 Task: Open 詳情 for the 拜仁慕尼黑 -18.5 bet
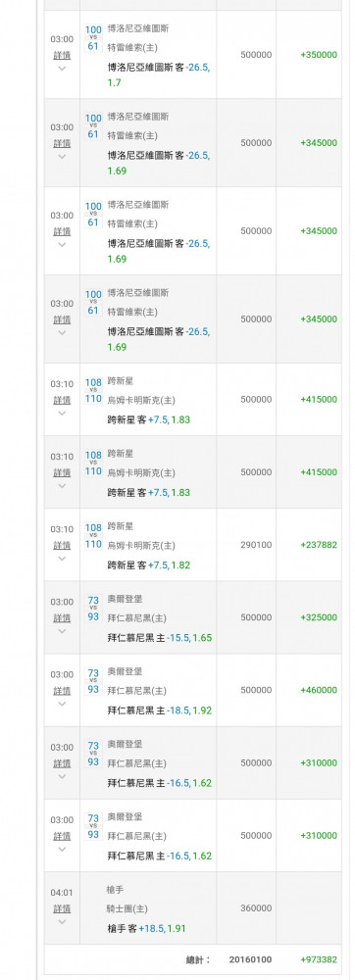point(62,690)
